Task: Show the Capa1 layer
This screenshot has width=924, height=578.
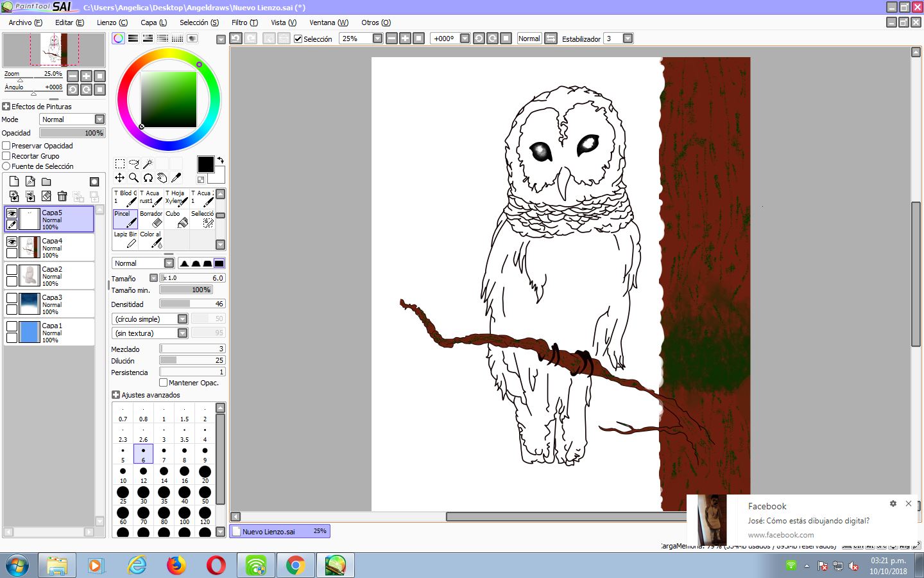Action: coord(12,326)
